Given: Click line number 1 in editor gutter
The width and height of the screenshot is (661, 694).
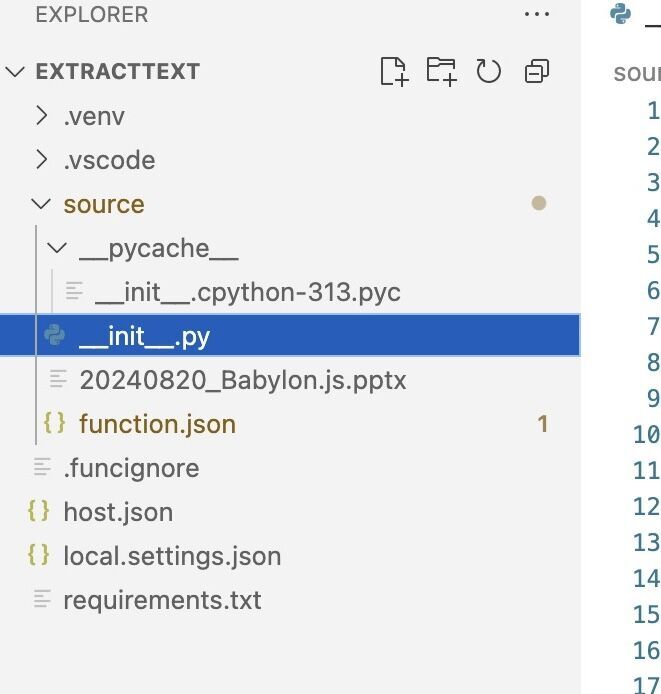Looking at the screenshot, I should pyautogui.click(x=653, y=110).
